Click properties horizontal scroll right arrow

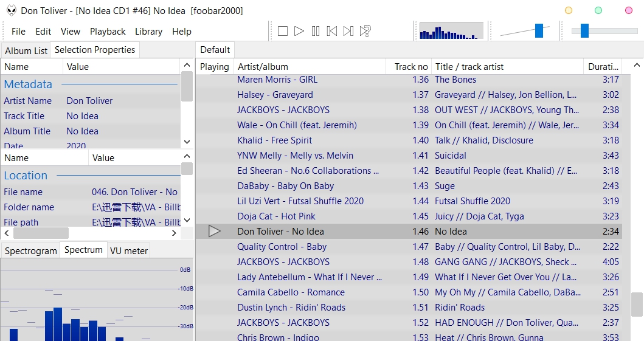pos(174,233)
